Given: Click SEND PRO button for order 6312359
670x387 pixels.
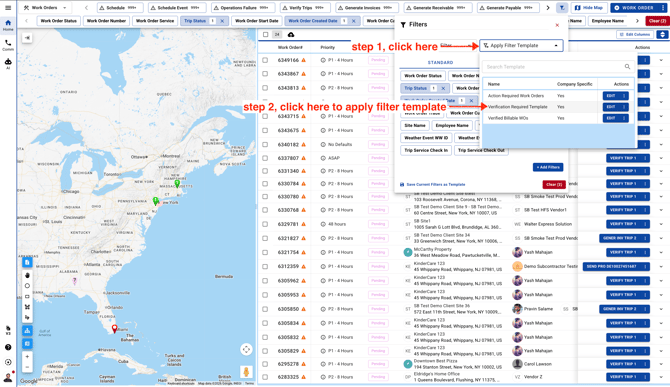Looking at the screenshot, I should coord(613,266).
